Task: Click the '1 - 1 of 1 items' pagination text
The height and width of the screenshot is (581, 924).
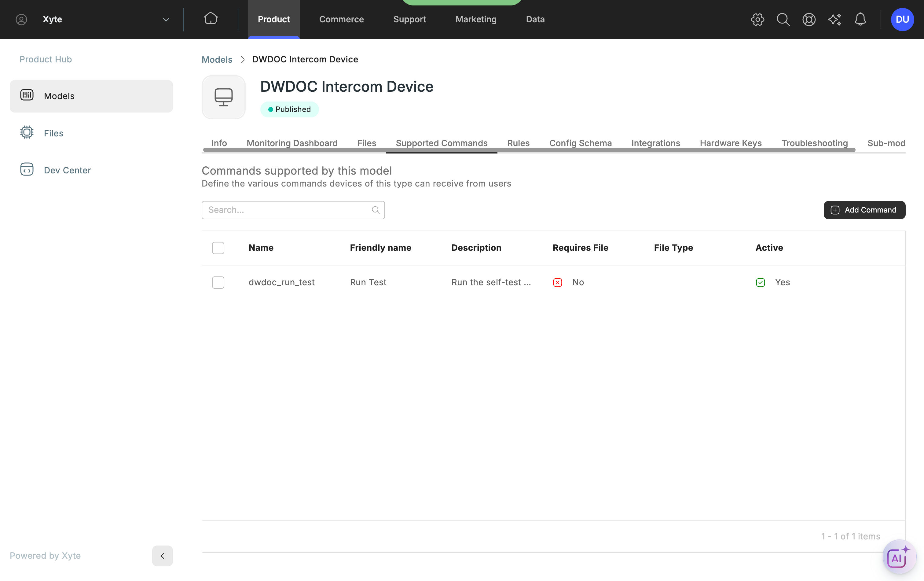Action: [x=851, y=536]
